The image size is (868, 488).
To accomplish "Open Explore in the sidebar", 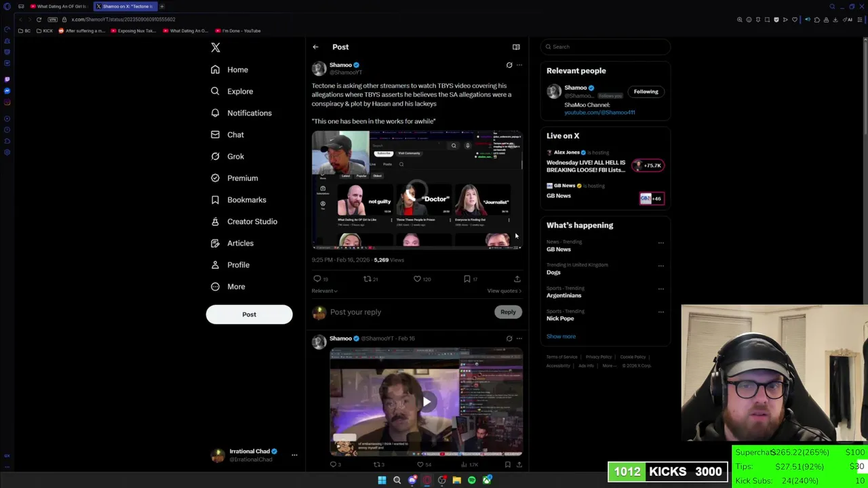I will pos(232,91).
